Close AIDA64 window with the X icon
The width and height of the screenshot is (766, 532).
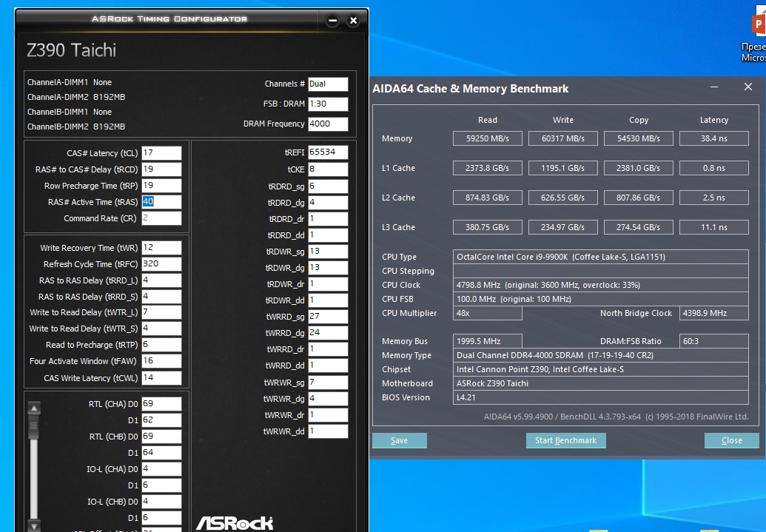[x=748, y=87]
